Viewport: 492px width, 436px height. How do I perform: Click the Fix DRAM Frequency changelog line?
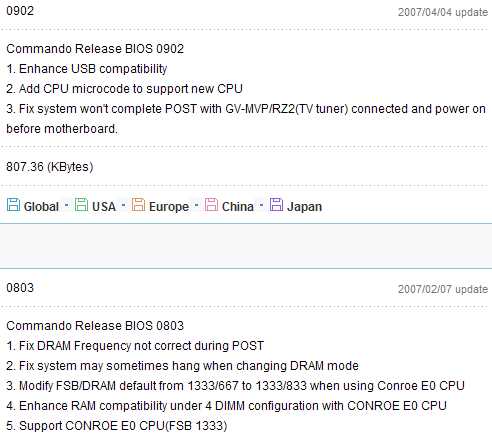click(x=135, y=346)
